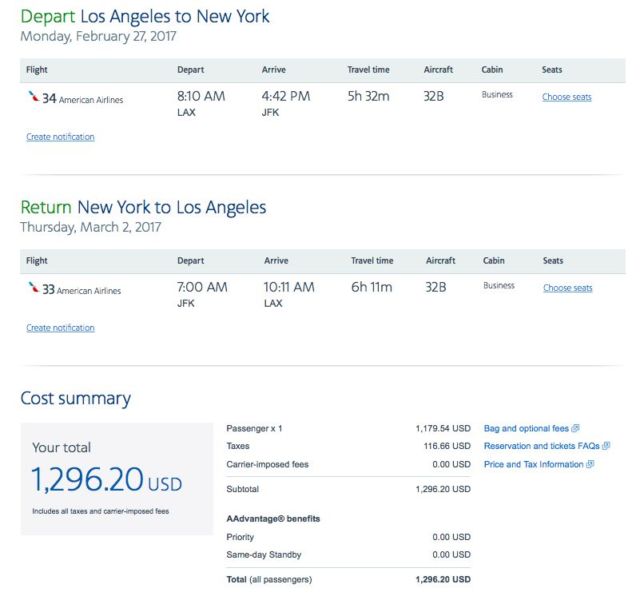640x600 pixels.
Task: Click the 1,296.20 USD total in the Your total box
Action: (x=107, y=481)
